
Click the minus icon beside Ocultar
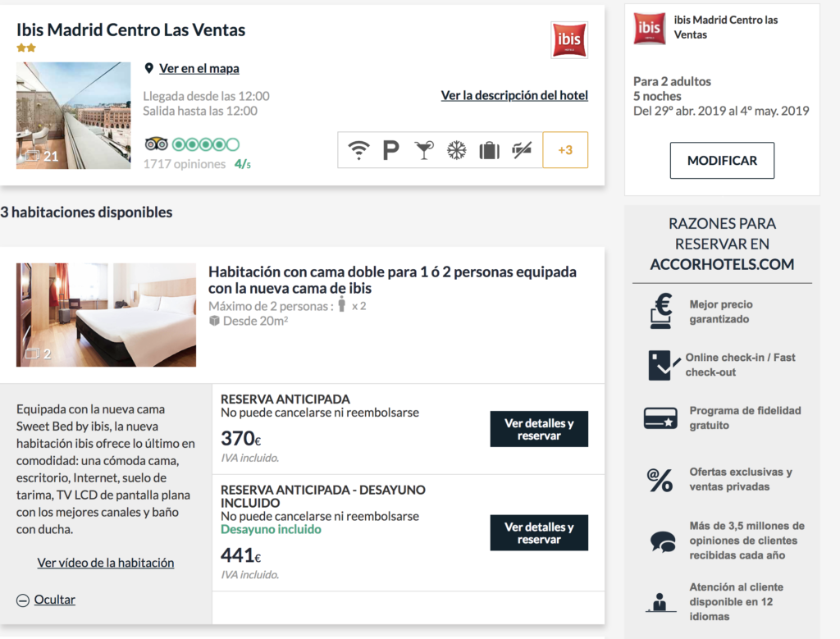pyautogui.click(x=22, y=600)
